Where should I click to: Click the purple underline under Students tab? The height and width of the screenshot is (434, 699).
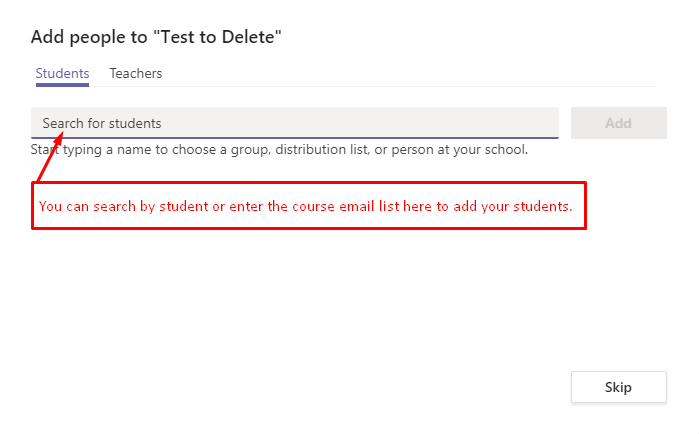(62, 85)
